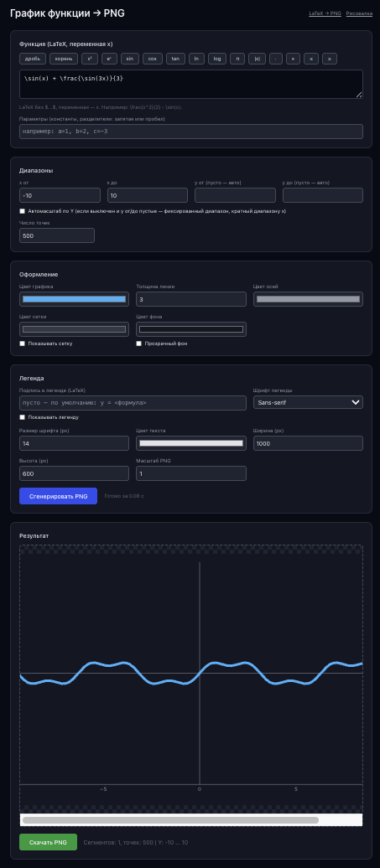Screen dimensions: 380x868
Task: Enable the Автомасштаб по Y checkbox
Action: [x=22, y=211]
